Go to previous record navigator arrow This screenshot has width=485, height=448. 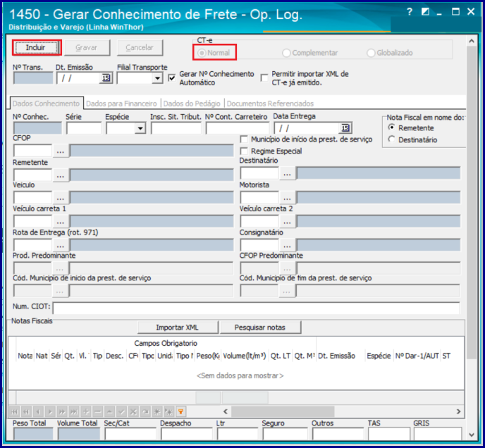tap(38, 412)
